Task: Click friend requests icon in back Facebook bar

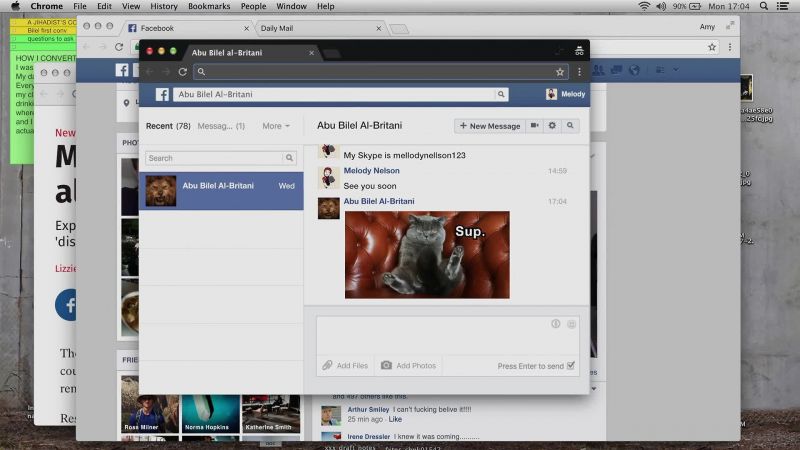Action: coord(598,70)
